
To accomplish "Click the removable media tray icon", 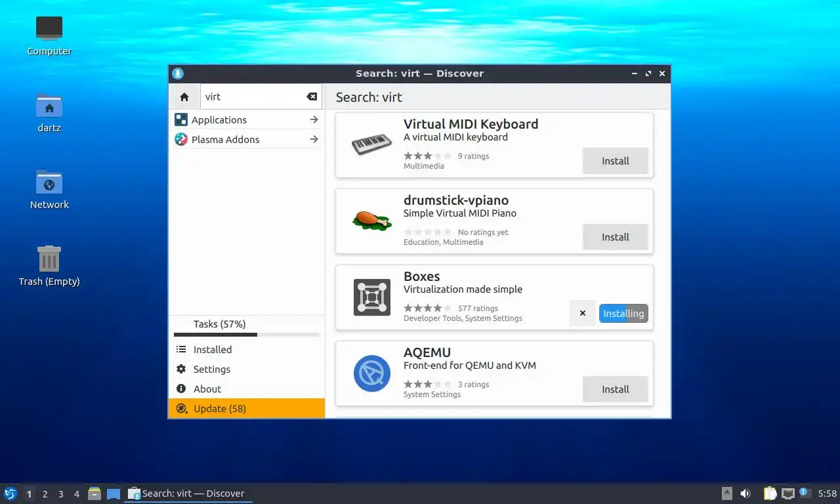I will click(x=726, y=493).
